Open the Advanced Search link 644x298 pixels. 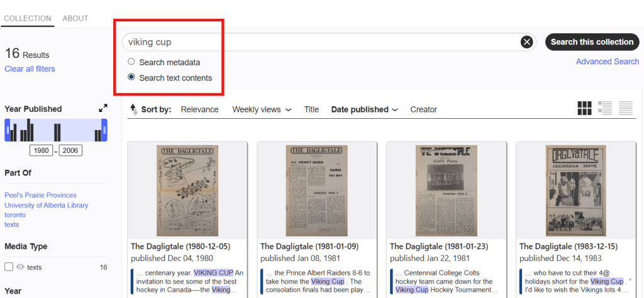(607, 62)
